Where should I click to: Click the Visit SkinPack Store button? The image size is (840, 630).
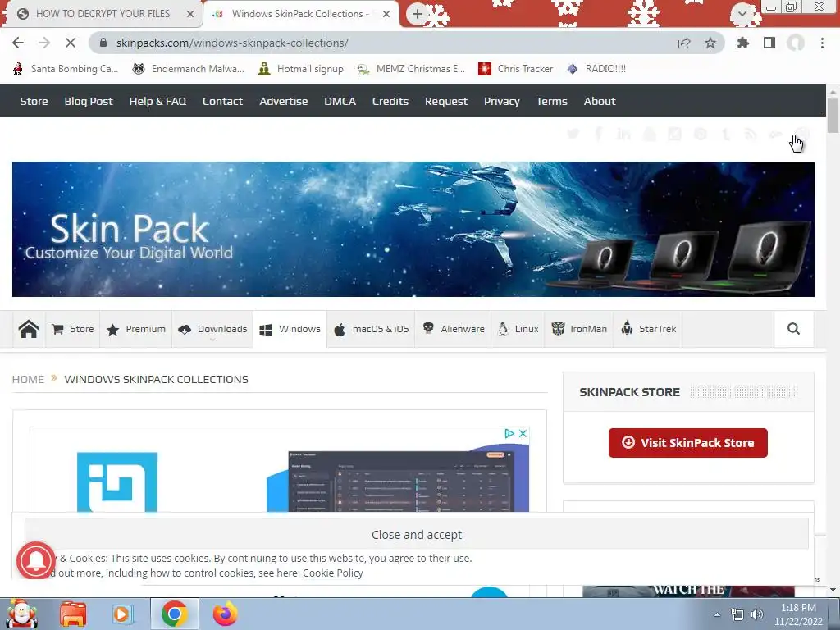[x=688, y=443]
